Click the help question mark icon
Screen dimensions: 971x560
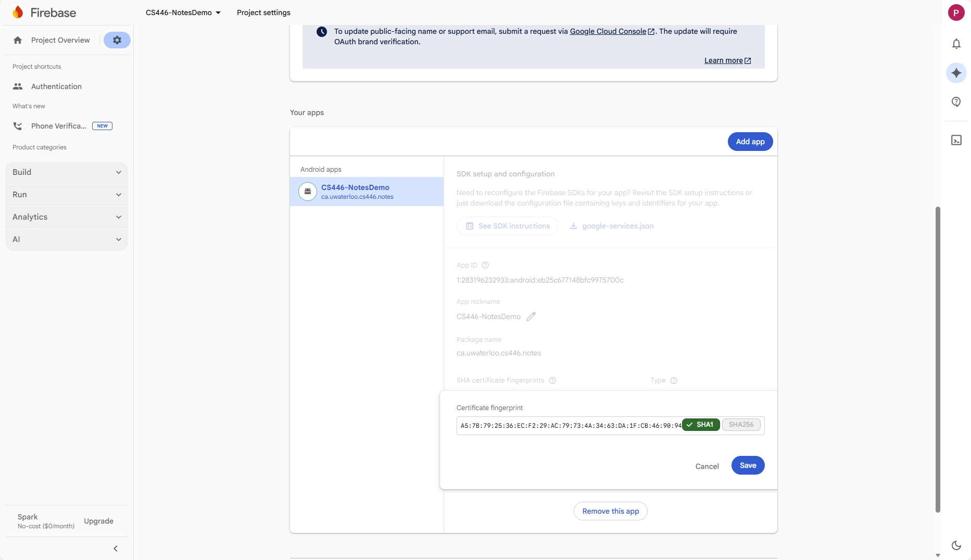tap(956, 102)
